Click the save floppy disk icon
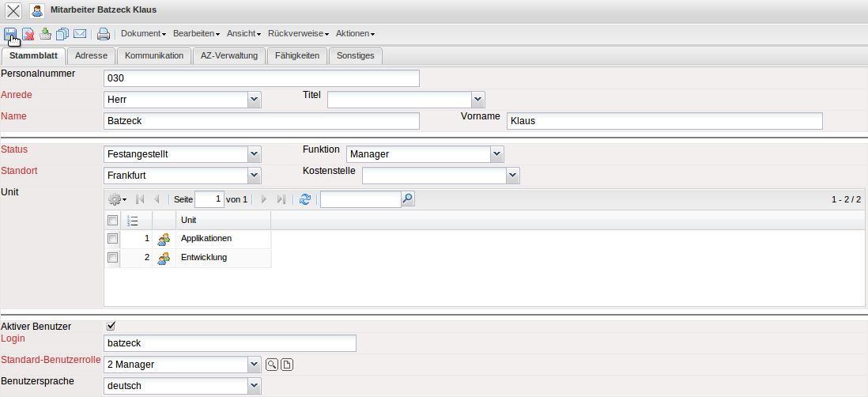 [11, 33]
